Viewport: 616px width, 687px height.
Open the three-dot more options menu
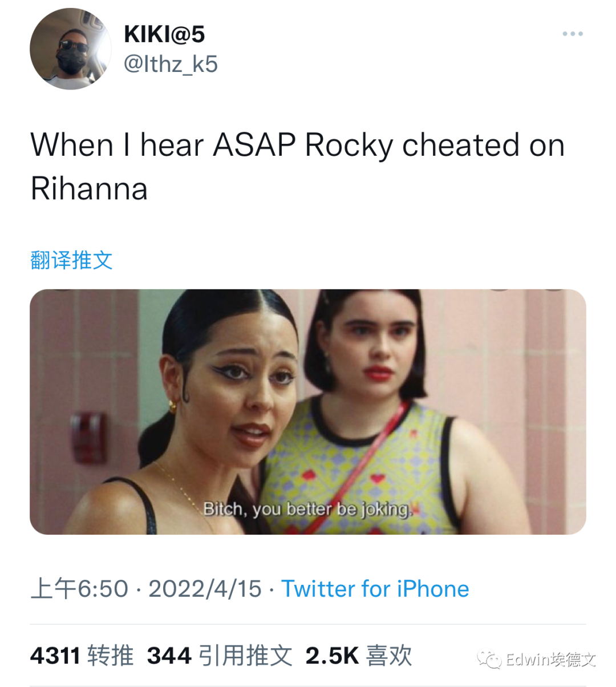[x=572, y=34]
